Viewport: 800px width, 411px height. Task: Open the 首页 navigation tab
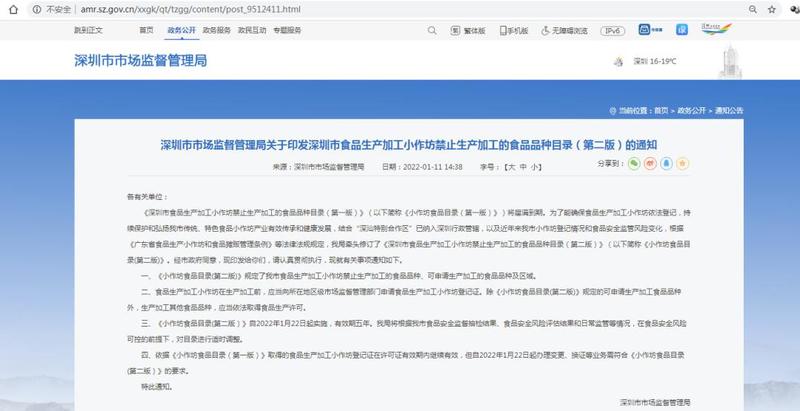click(147, 31)
